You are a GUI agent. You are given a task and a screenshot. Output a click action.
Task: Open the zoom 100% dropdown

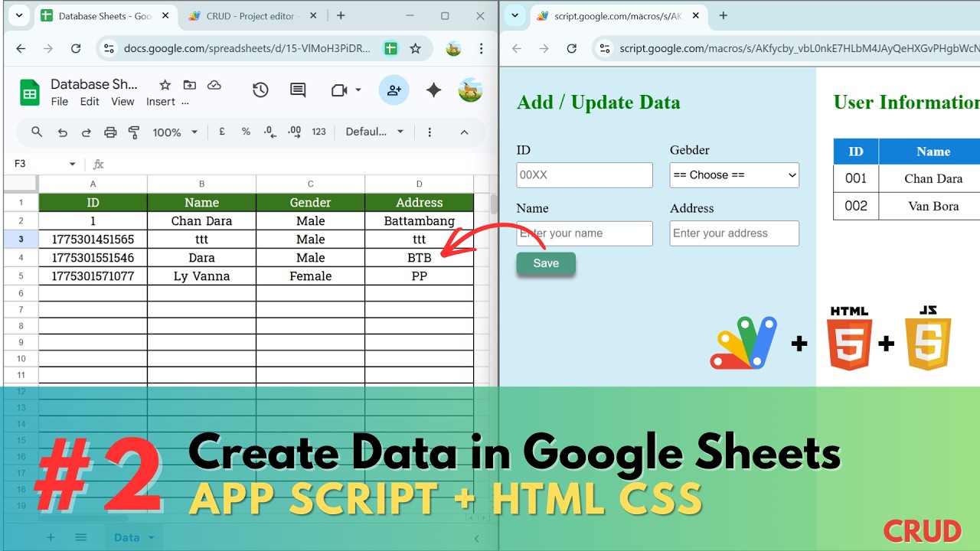tap(175, 132)
